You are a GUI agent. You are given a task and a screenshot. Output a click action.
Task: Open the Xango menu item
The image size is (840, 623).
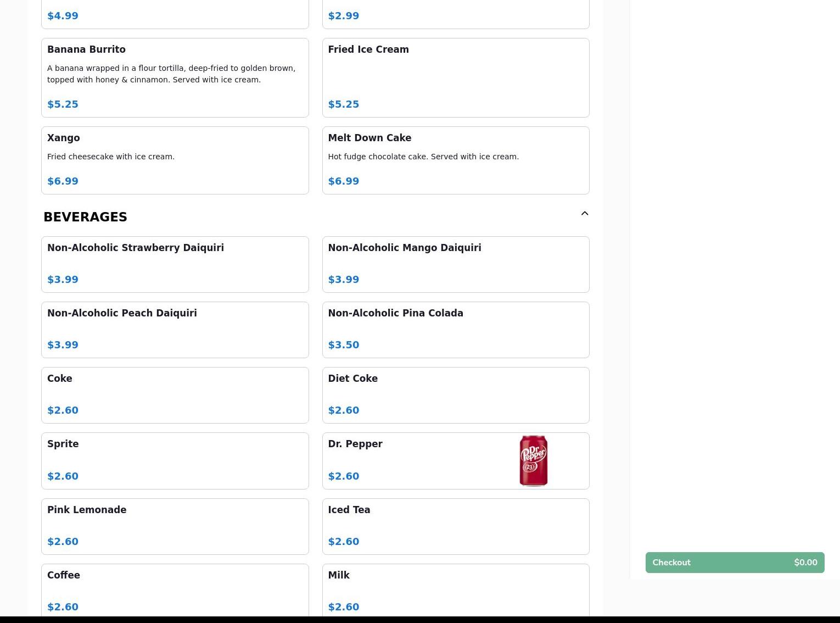click(175, 160)
